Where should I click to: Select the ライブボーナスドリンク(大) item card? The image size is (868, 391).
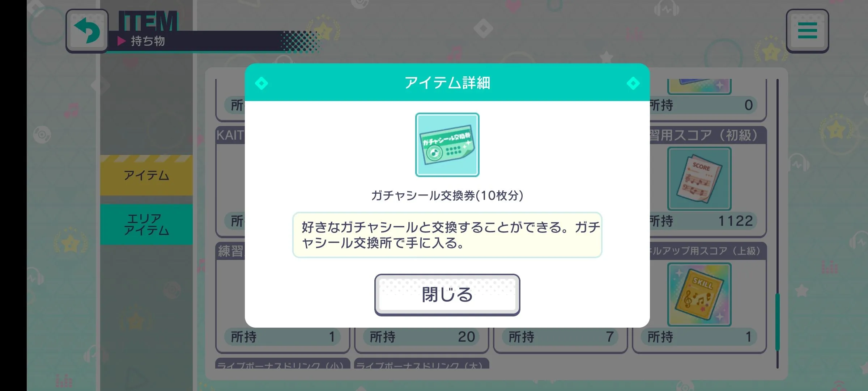click(422, 363)
